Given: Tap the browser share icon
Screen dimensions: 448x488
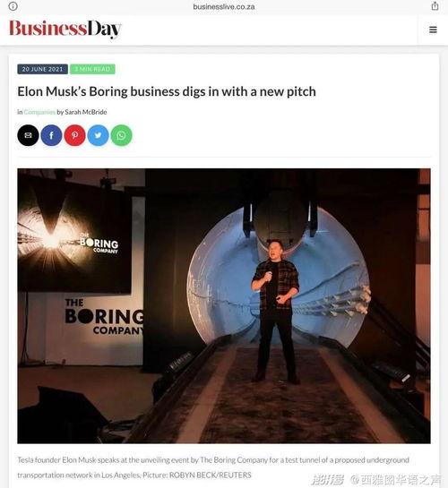Looking at the screenshot, I should coord(435,6).
